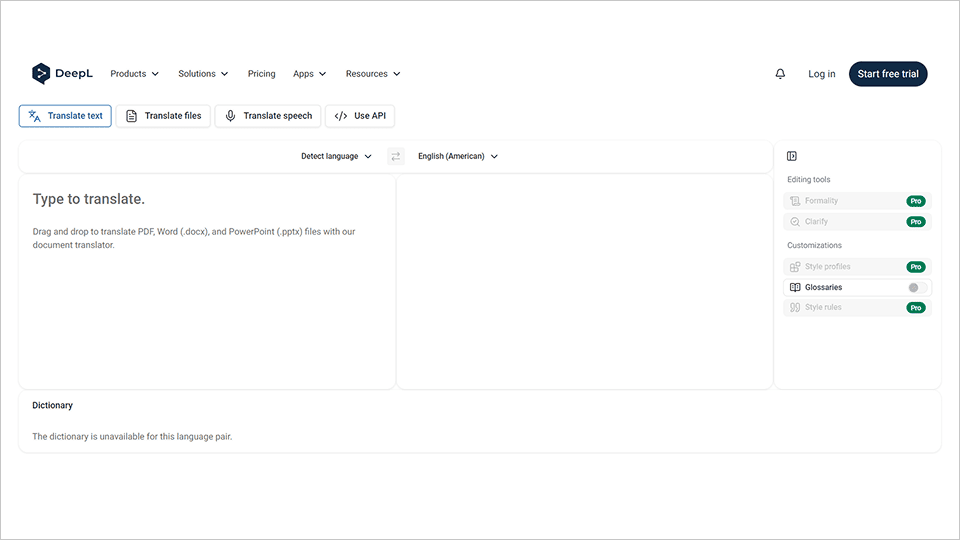The width and height of the screenshot is (960, 540).
Task: Expand the Products menu
Action: [135, 73]
